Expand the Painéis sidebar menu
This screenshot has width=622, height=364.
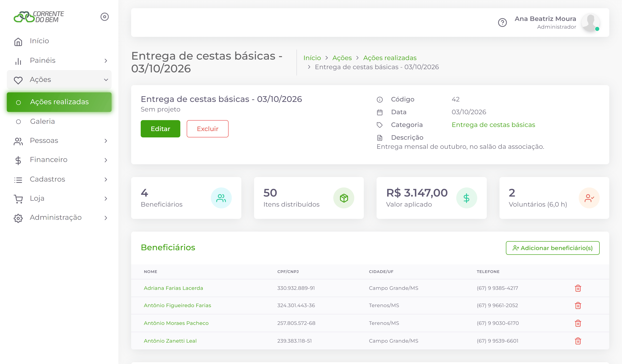[59, 61]
